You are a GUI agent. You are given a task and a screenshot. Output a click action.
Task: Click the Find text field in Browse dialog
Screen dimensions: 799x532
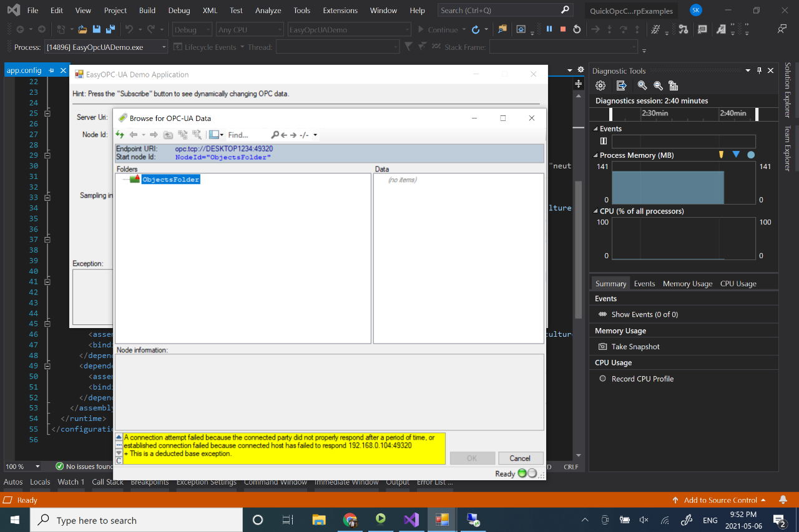[248, 135]
